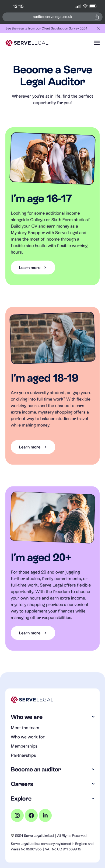105x868 pixels.
Task: Open the Facebook social icon
Action: (31, 816)
